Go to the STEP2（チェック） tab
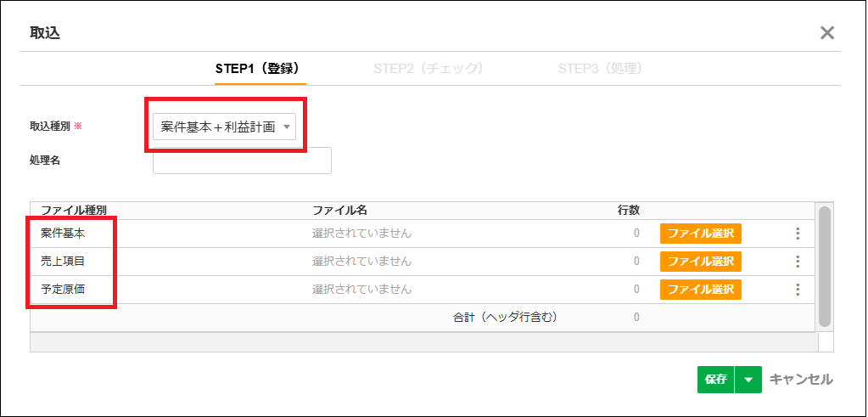Viewport: 868px width, 417px height. point(428,68)
